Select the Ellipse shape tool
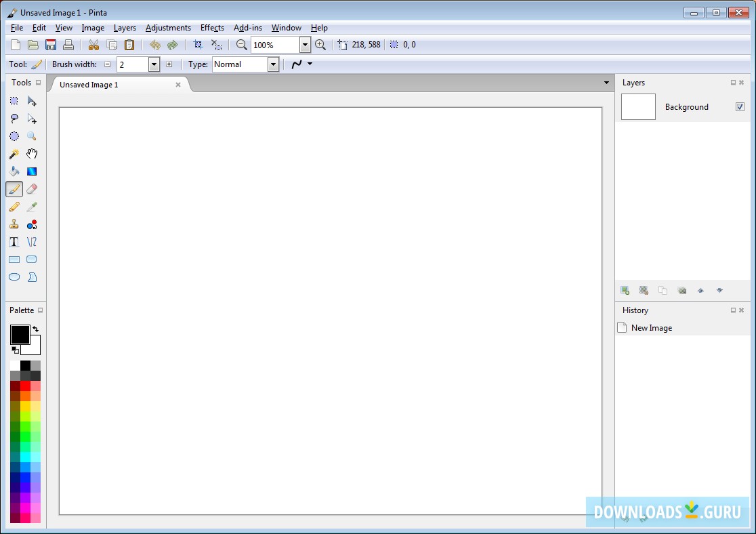This screenshot has width=756, height=534. click(14, 277)
